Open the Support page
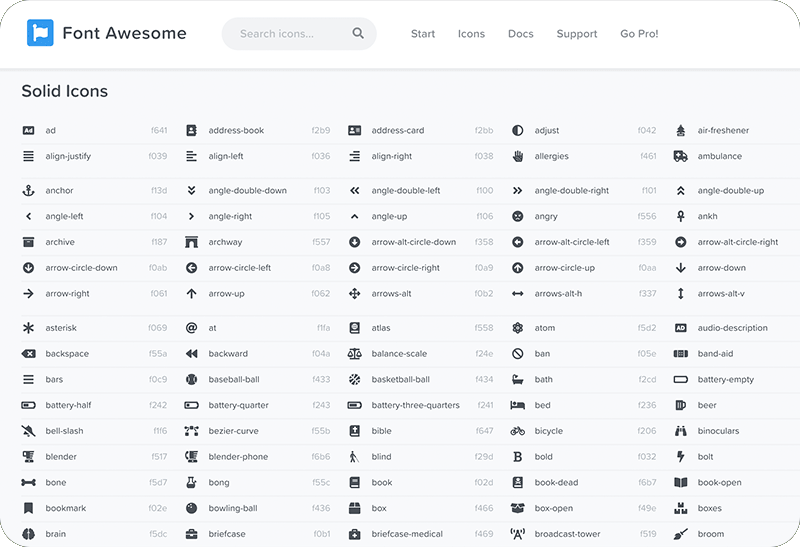 click(577, 34)
